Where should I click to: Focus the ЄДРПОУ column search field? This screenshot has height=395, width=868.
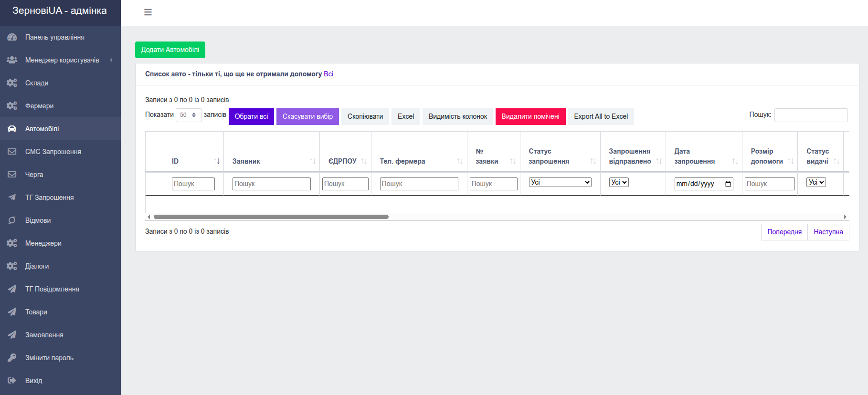coord(345,184)
